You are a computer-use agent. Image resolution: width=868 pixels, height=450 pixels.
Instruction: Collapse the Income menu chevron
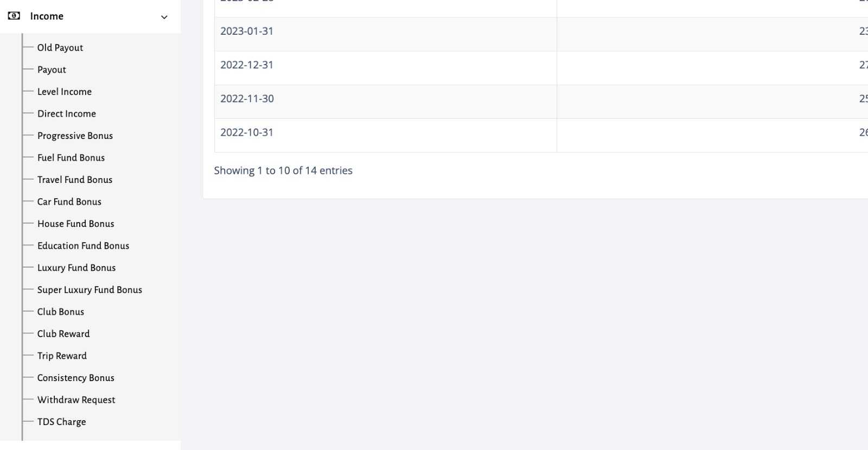[164, 17]
